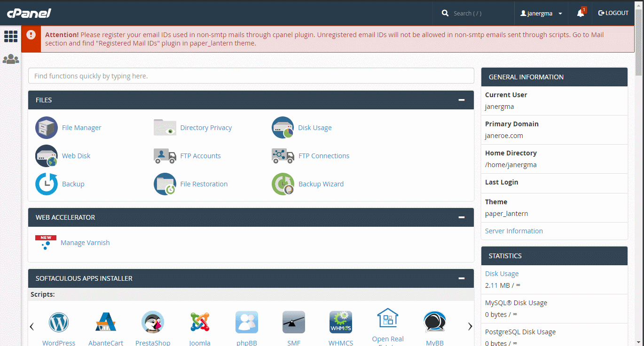The image size is (644, 346).
Task: Open the Directory Privacy link
Action: pos(206,128)
